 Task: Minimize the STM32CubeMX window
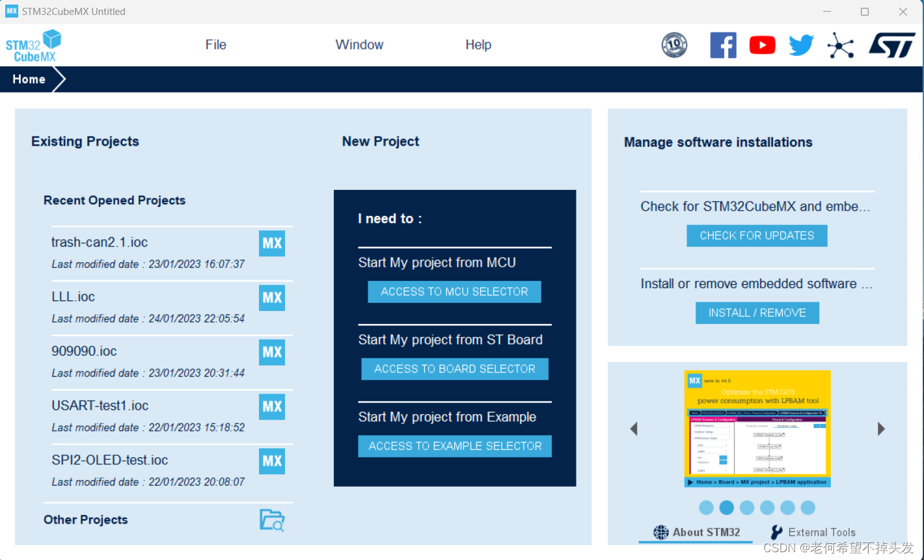827,12
